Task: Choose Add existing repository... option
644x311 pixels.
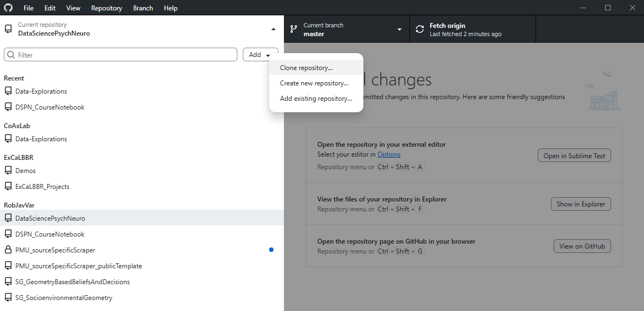Action: 316,99
